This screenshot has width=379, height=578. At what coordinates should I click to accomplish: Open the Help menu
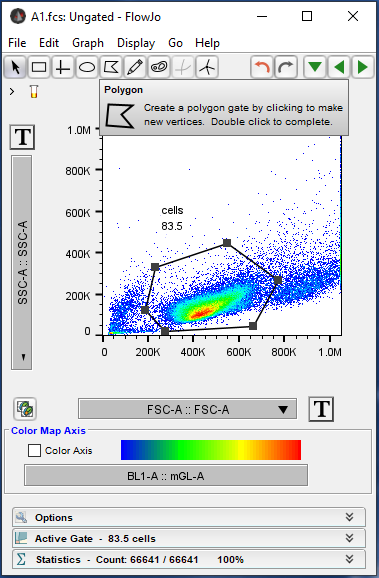[x=207, y=43]
